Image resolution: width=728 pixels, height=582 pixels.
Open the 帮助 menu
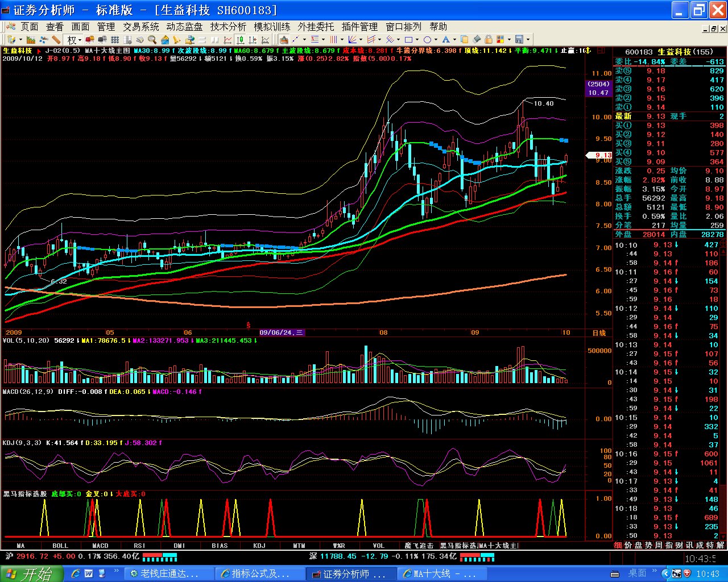coord(439,27)
